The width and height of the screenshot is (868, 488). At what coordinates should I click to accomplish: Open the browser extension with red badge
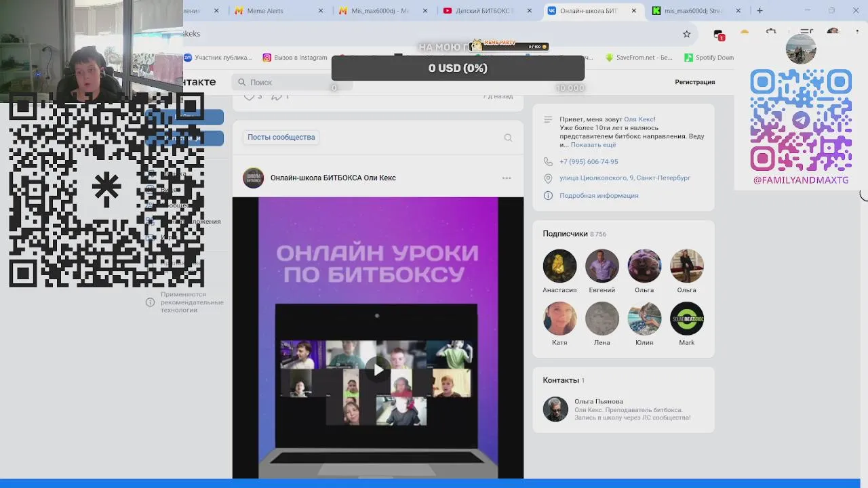(719, 34)
